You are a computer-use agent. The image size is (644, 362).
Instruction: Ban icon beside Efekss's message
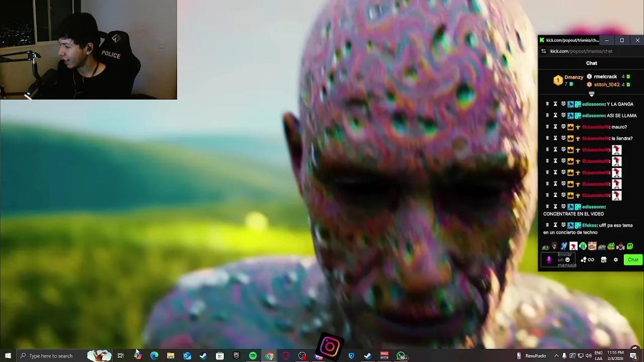coord(563,225)
